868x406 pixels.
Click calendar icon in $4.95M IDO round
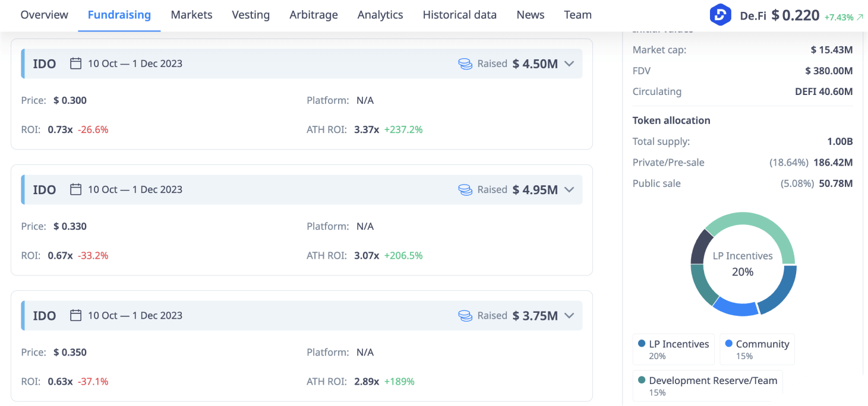pos(75,189)
